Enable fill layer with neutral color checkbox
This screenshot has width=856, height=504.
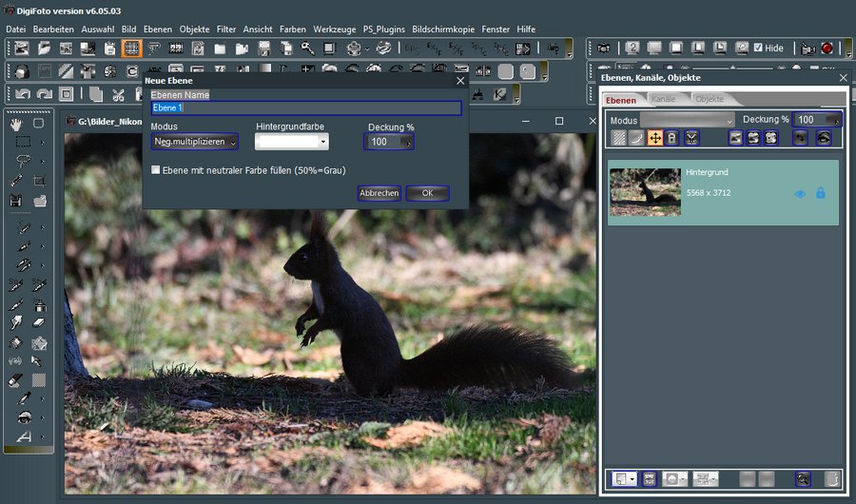pyautogui.click(x=156, y=170)
